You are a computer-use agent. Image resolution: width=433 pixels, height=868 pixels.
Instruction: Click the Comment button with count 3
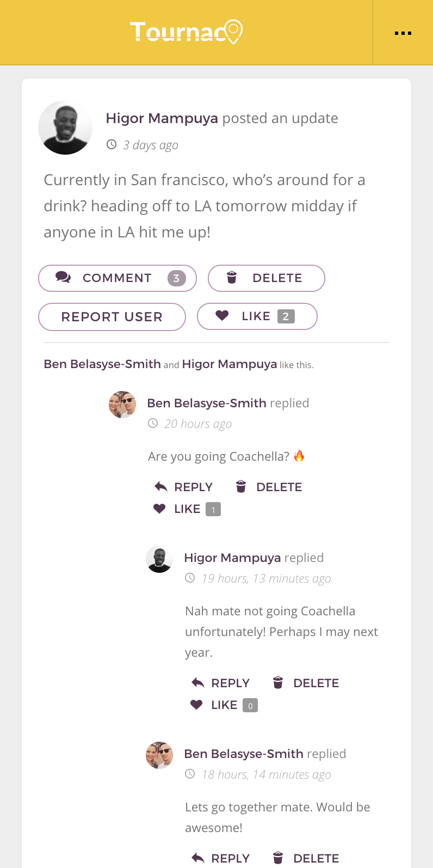117,278
